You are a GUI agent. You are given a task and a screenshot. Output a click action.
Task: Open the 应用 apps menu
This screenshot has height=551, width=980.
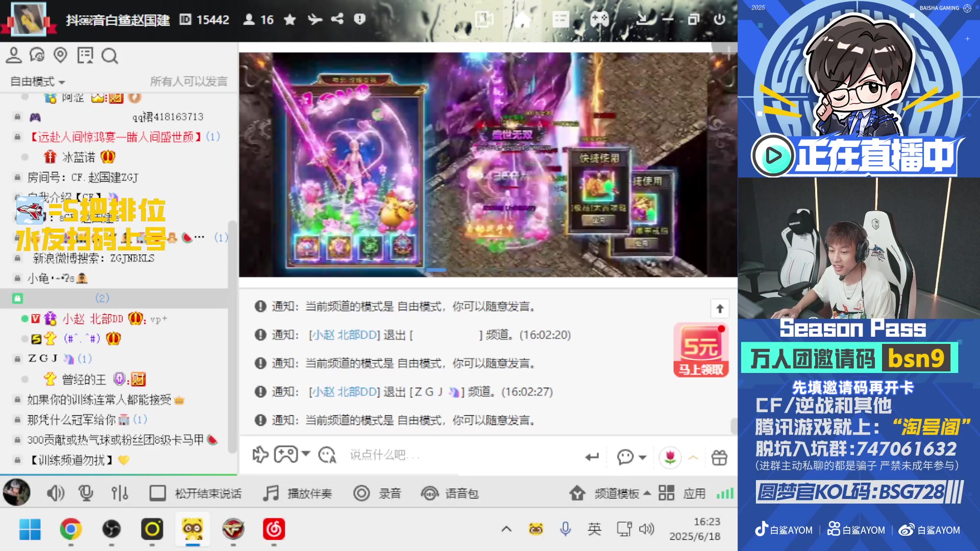tap(682, 493)
